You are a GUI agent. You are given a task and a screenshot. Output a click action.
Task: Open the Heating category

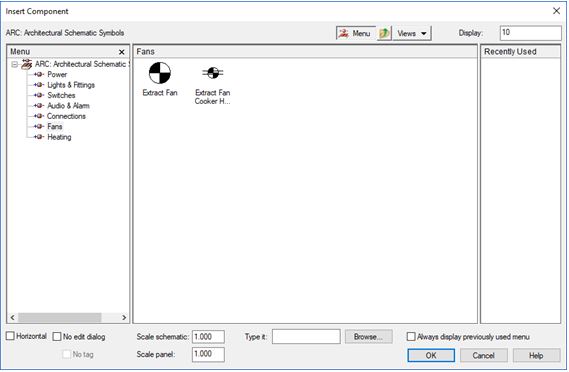tap(59, 137)
